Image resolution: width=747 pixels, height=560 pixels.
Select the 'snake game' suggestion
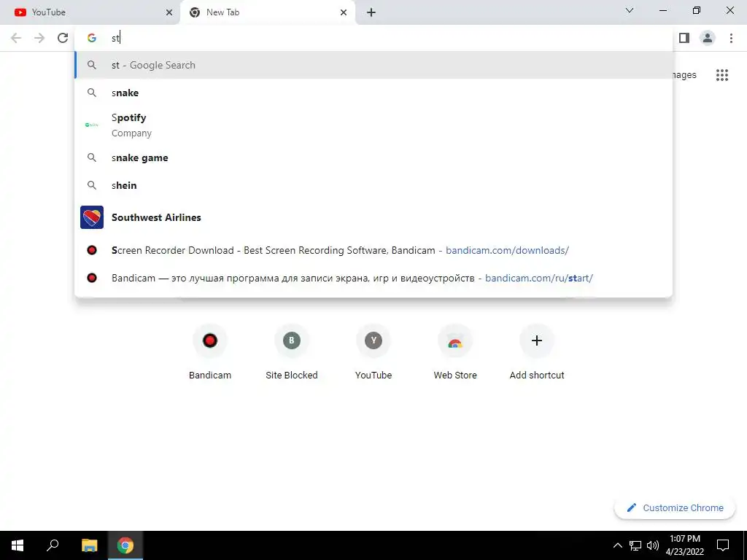pyautogui.click(x=373, y=157)
